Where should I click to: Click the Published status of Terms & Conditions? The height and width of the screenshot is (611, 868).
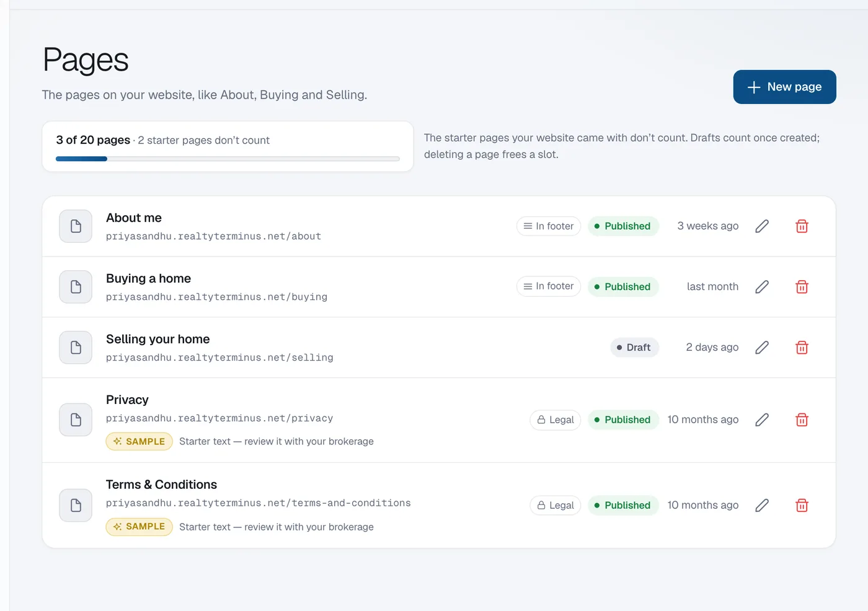tap(623, 506)
